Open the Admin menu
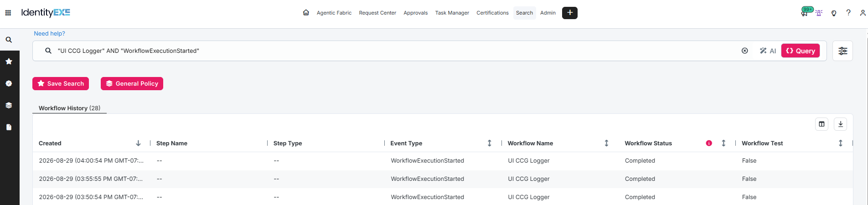The image size is (868, 205). click(548, 13)
